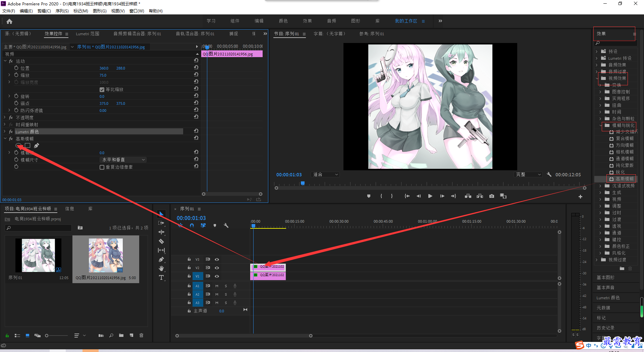The image size is (644, 352).
Task: Toggle position stopwatch animation 位置
Action: 16,68
